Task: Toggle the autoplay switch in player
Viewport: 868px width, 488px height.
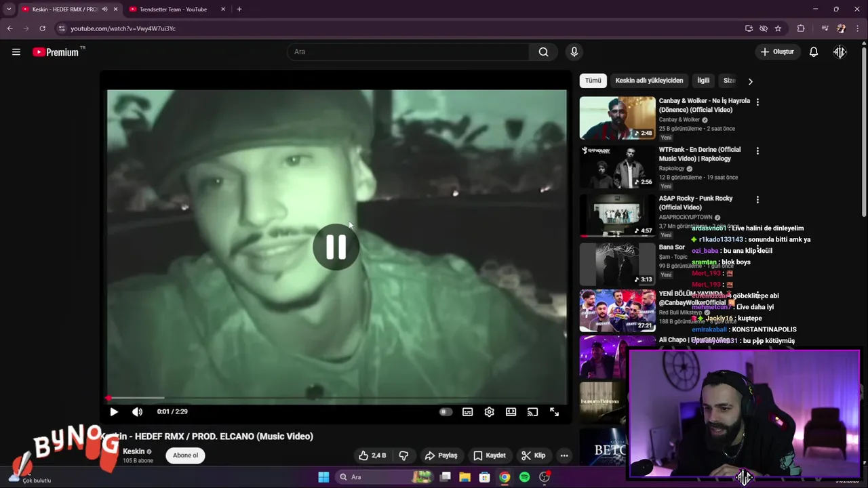Action: point(445,411)
